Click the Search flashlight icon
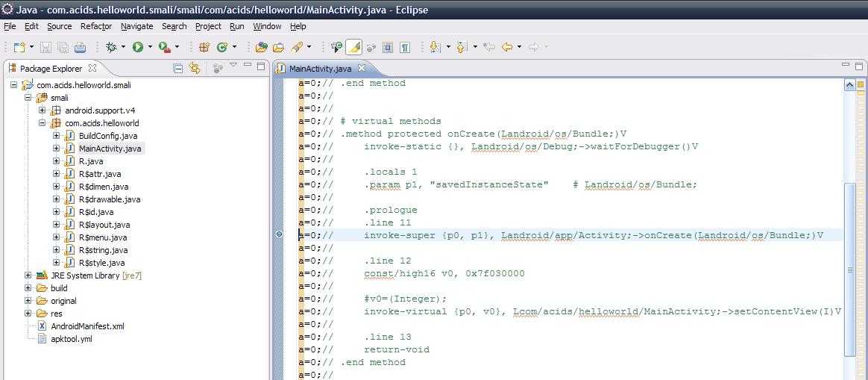This screenshot has height=380, width=868. pos(298,48)
